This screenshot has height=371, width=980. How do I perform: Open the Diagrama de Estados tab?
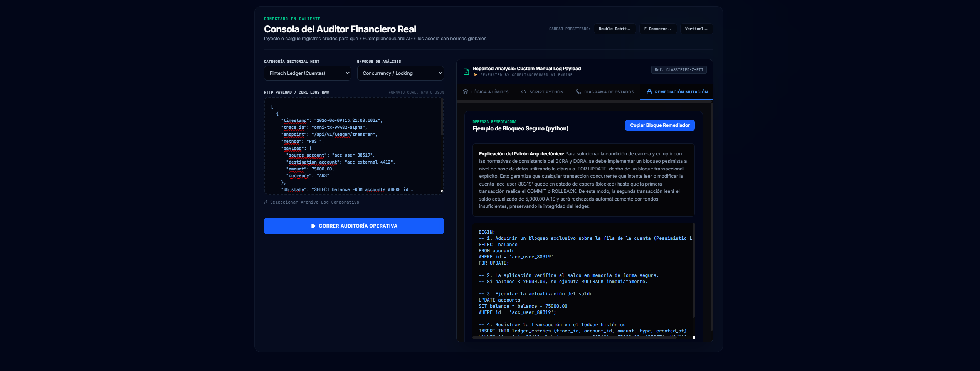(x=605, y=92)
